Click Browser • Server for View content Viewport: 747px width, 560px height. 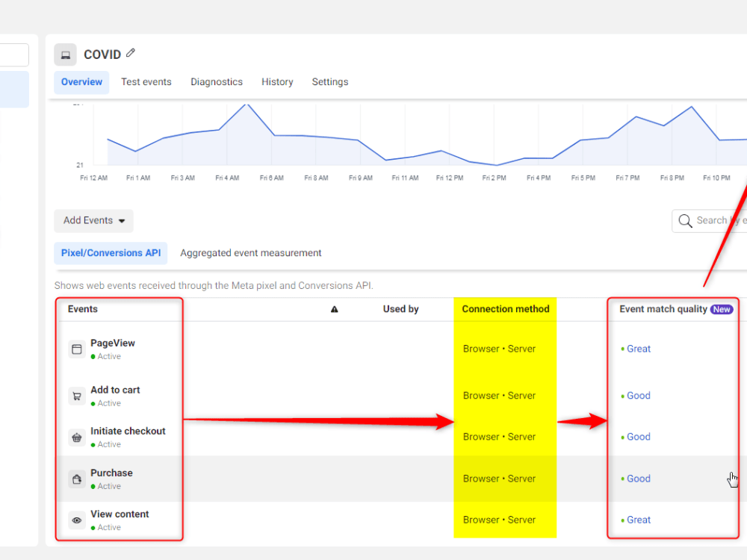(x=499, y=520)
